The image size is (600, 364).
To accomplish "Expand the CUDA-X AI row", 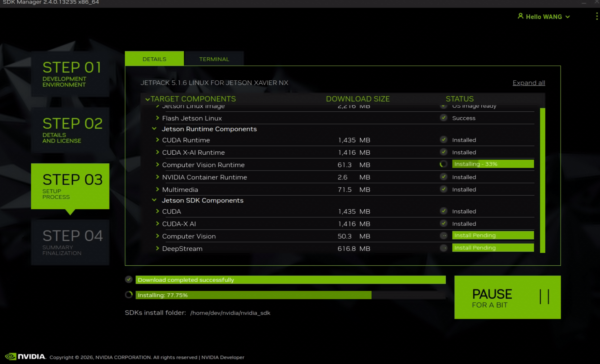I will click(157, 223).
